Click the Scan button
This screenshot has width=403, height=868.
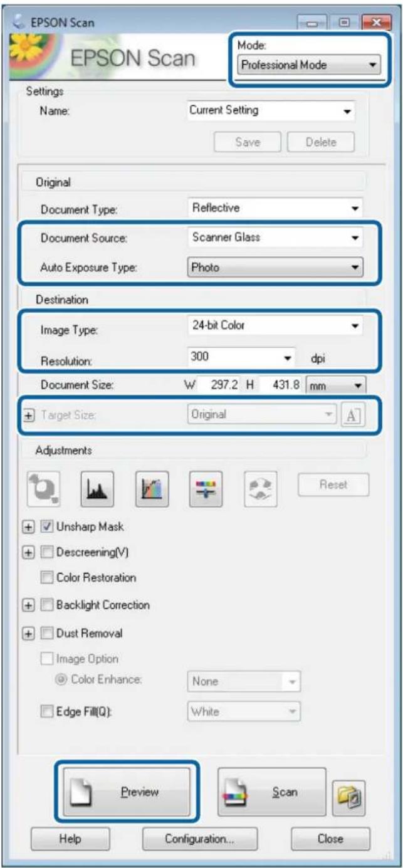pyautogui.click(x=272, y=792)
